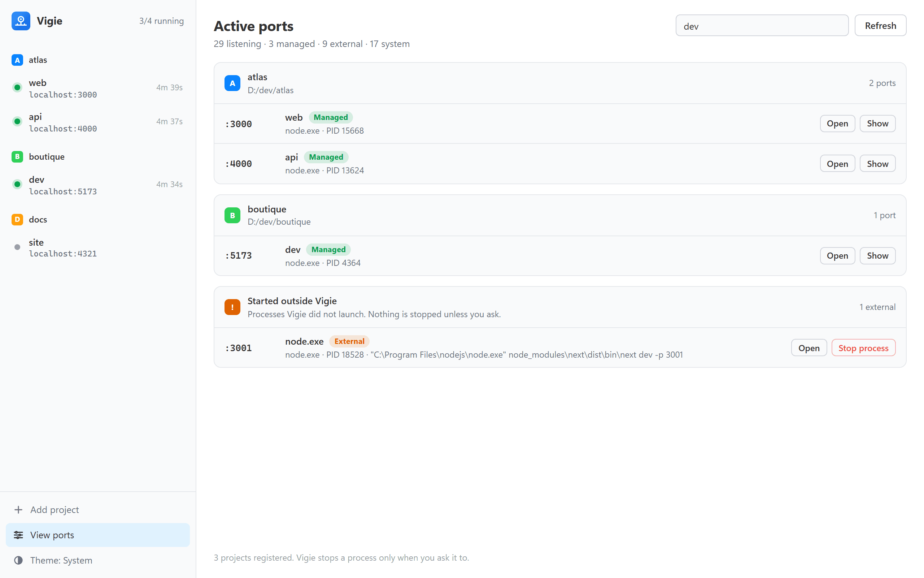Click the ':3001' port number

(x=238, y=348)
